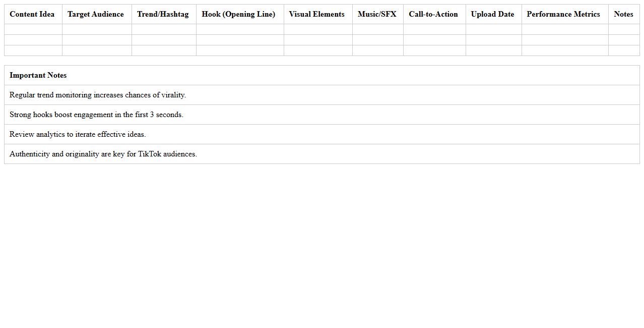Select the Hook (Opening Line) header
This screenshot has width=644, height=328.
coord(238,14)
